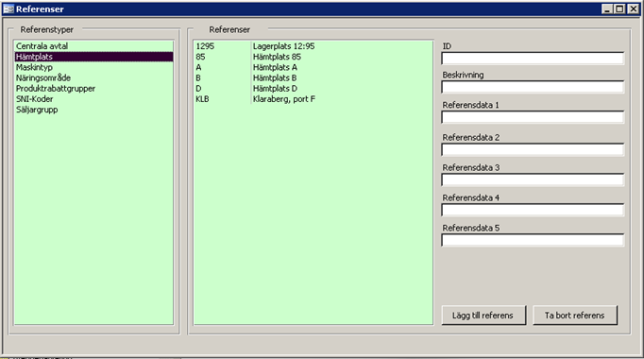Maximize the Referenser window
The image size is (644, 359).
(619, 9)
